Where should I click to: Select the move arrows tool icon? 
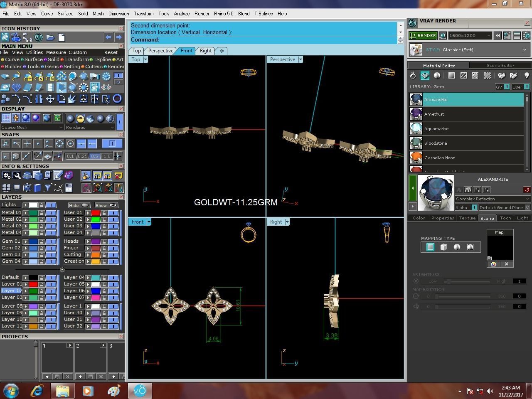coord(50,99)
